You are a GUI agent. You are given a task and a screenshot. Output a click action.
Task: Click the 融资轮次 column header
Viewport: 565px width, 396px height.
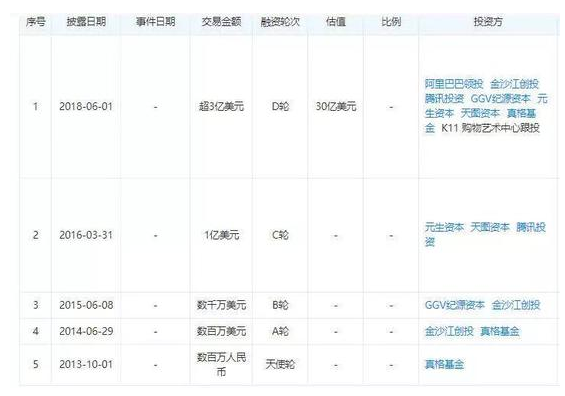[x=280, y=22]
